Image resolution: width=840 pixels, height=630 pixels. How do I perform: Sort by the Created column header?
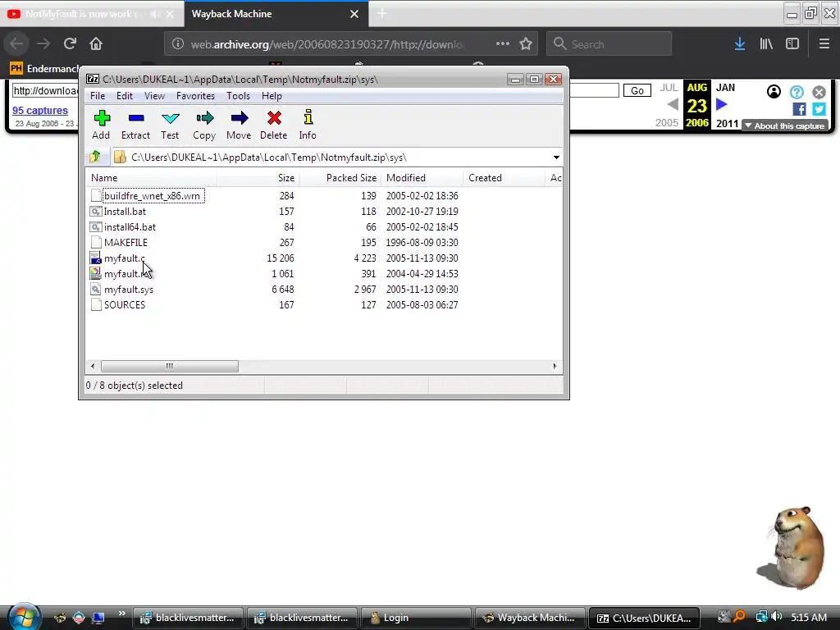pos(504,178)
